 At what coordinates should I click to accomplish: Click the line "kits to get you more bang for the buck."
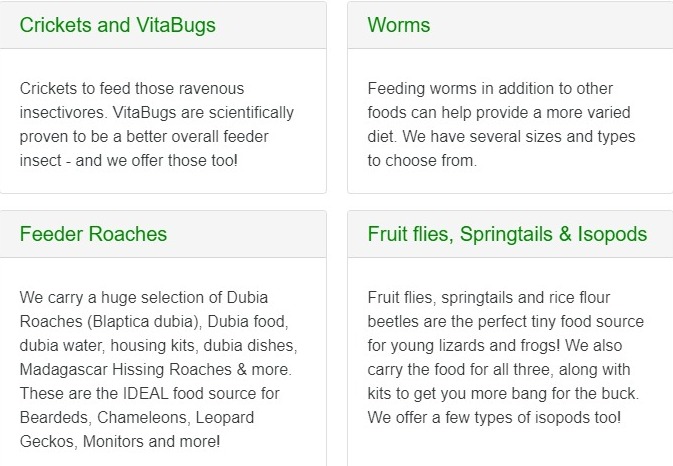[x=503, y=393]
